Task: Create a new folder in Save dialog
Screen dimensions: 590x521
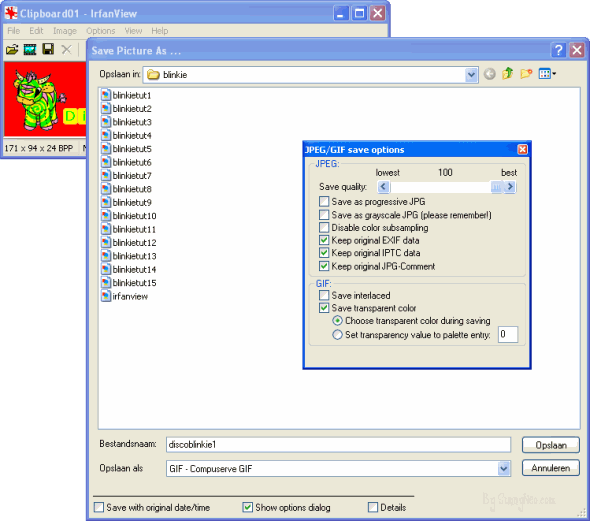Action: [x=526, y=74]
